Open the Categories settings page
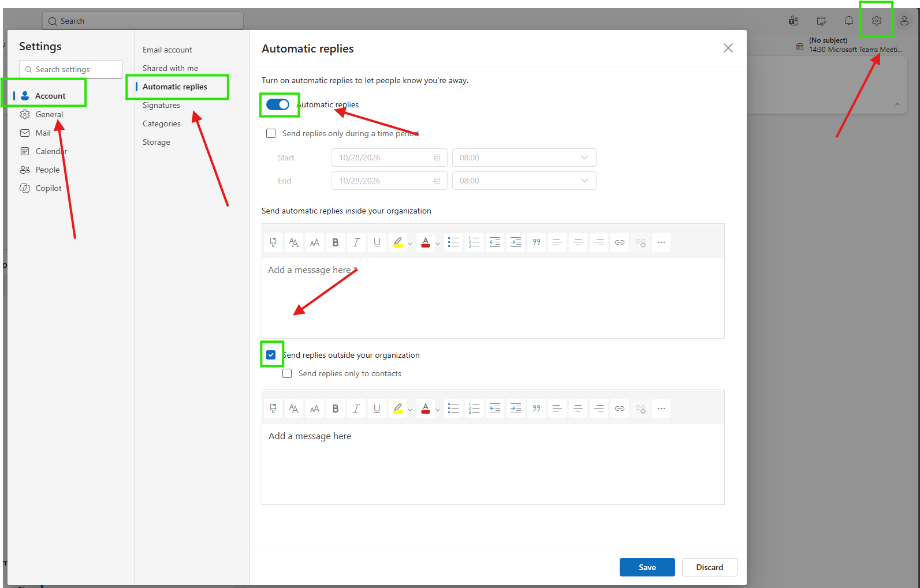Viewport: 920px width, 588px height. 162,123
